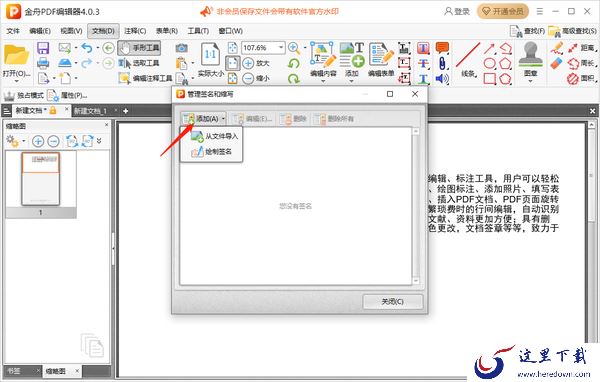Viewport: 600px width, 382px height.
Task: Open the 视图(V) view menu
Action: [x=71, y=31]
